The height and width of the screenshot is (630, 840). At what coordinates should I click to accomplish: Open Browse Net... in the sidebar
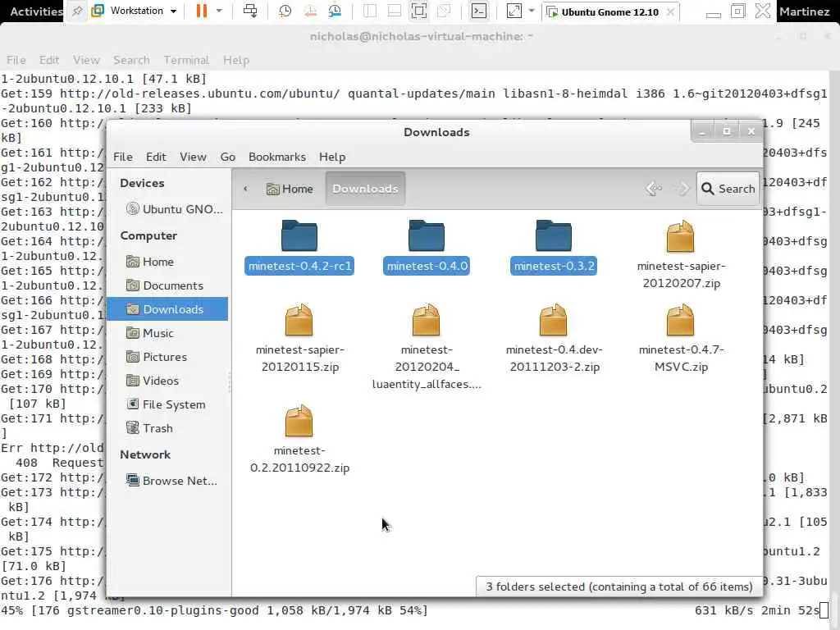(171, 481)
